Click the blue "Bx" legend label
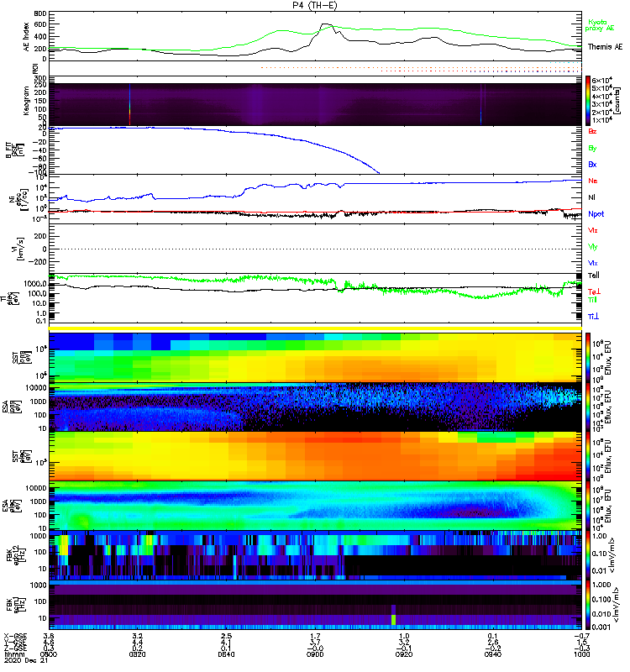630x672 pixels. (x=592, y=164)
